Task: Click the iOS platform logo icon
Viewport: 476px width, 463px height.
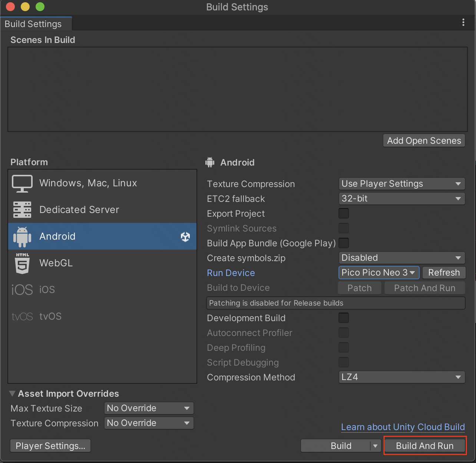Action: pos(22,290)
